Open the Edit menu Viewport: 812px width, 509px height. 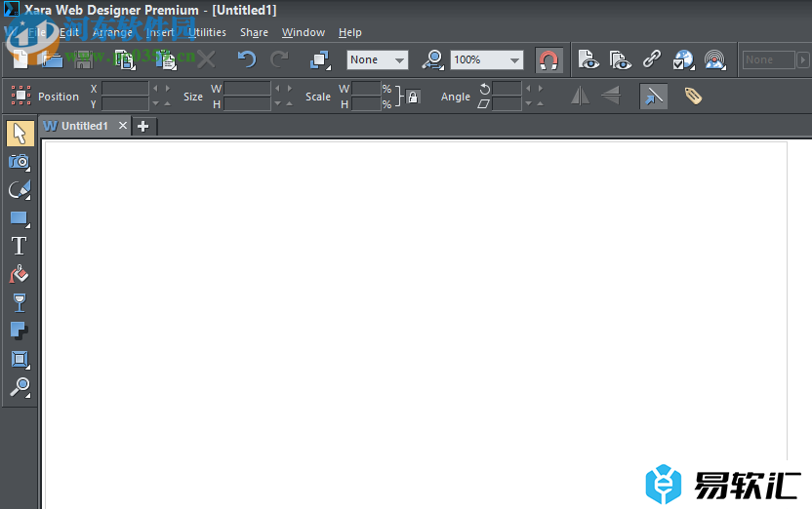[x=69, y=32]
